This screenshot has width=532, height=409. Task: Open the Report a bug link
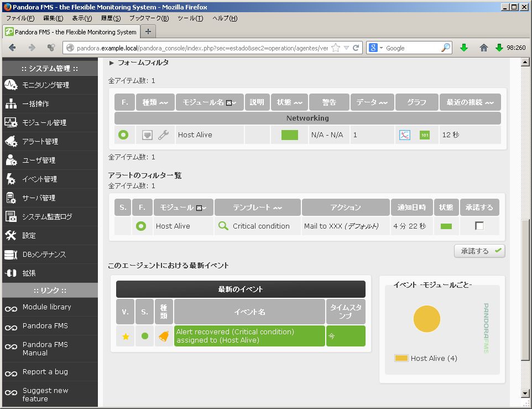point(45,372)
